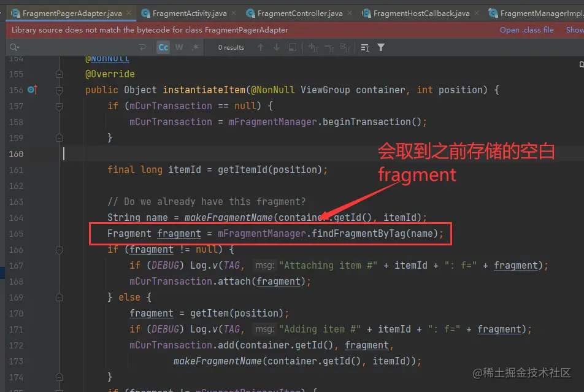Click the new line icon in search field
The width and height of the screenshot is (584, 392).
(x=142, y=47)
